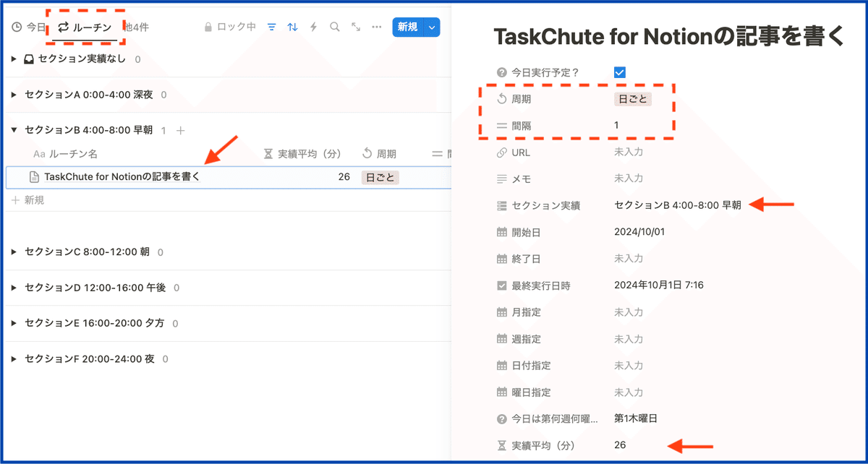Click the 実績平均（分） hourglass icon in panel
Viewport: 868px width, 464px height.
(x=502, y=445)
